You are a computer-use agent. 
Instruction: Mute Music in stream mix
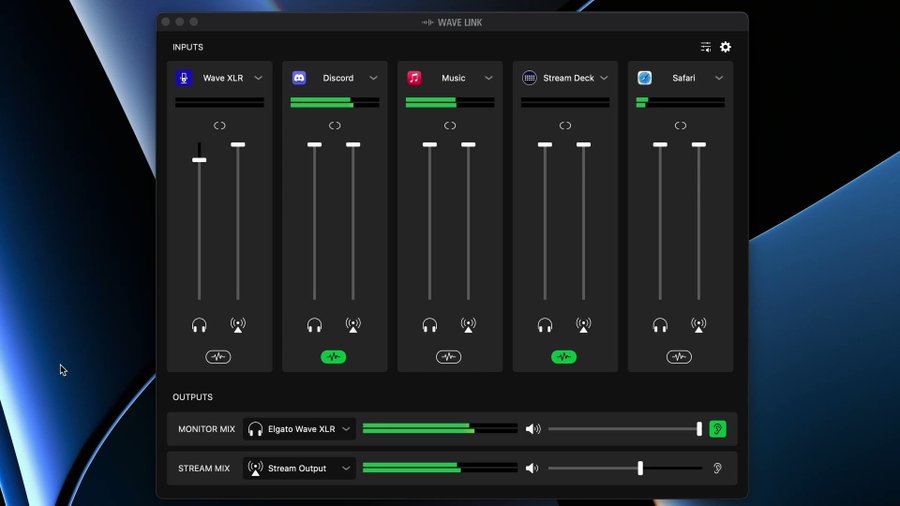click(468, 325)
